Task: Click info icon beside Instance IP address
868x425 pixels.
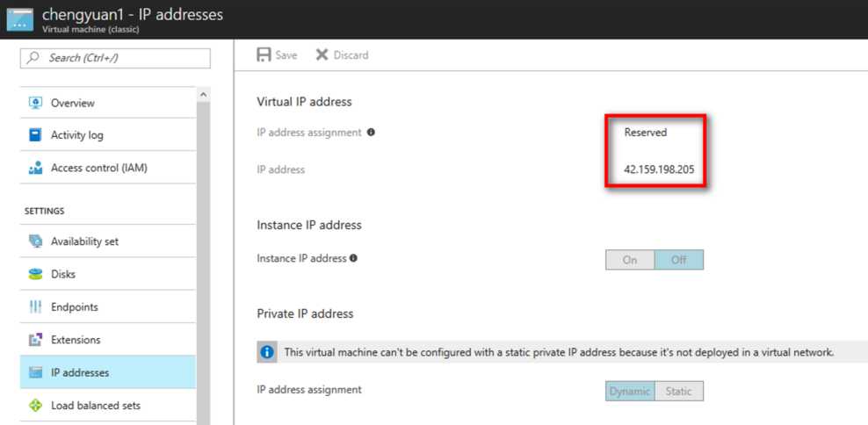Action: tap(353, 258)
